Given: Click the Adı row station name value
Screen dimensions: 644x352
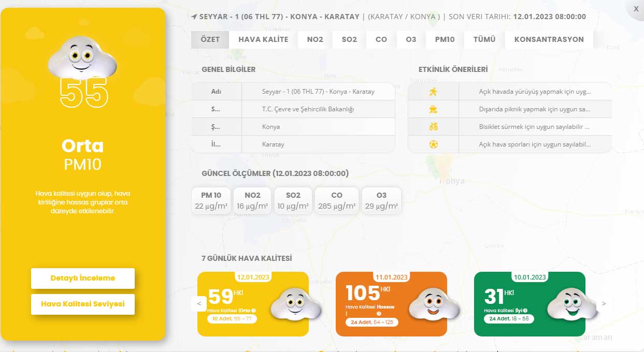Looking at the screenshot, I should pos(318,92).
